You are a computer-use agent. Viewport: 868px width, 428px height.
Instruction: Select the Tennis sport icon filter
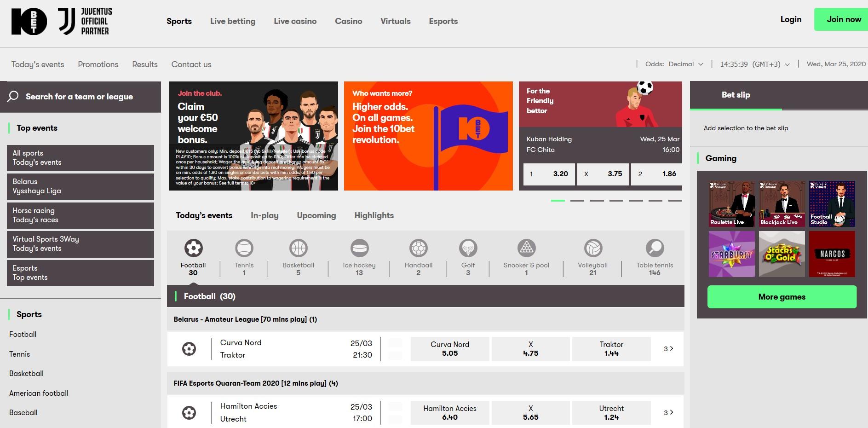click(x=244, y=249)
